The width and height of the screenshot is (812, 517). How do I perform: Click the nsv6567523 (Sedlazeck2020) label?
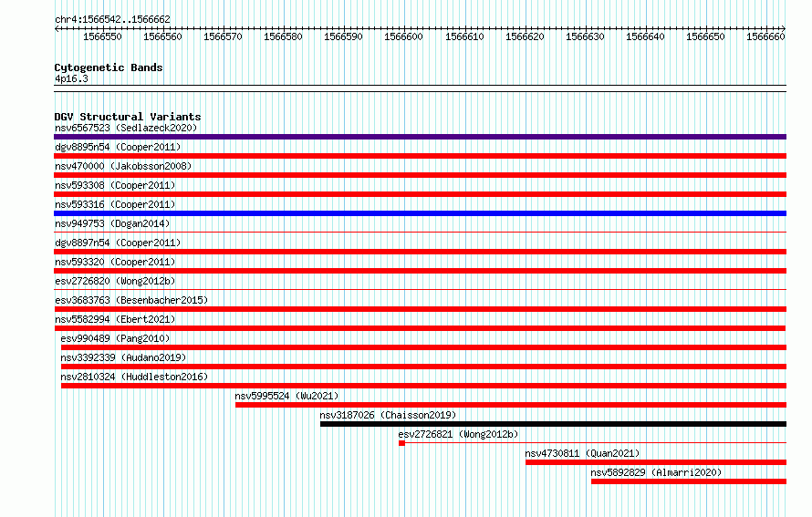126,128
